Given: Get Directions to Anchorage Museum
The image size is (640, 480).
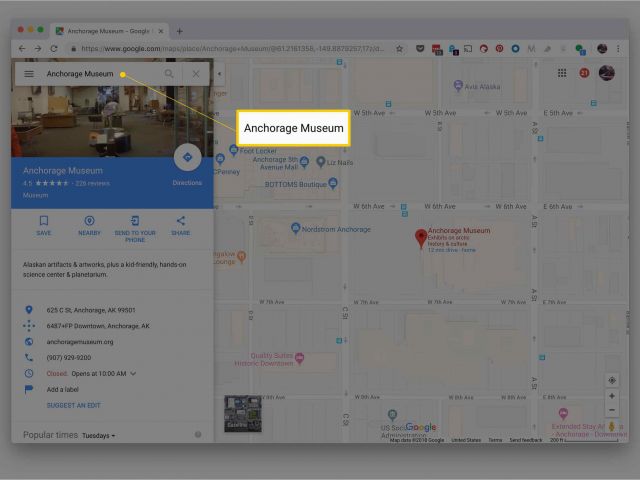Looking at the screenshot, I should 187,158.
